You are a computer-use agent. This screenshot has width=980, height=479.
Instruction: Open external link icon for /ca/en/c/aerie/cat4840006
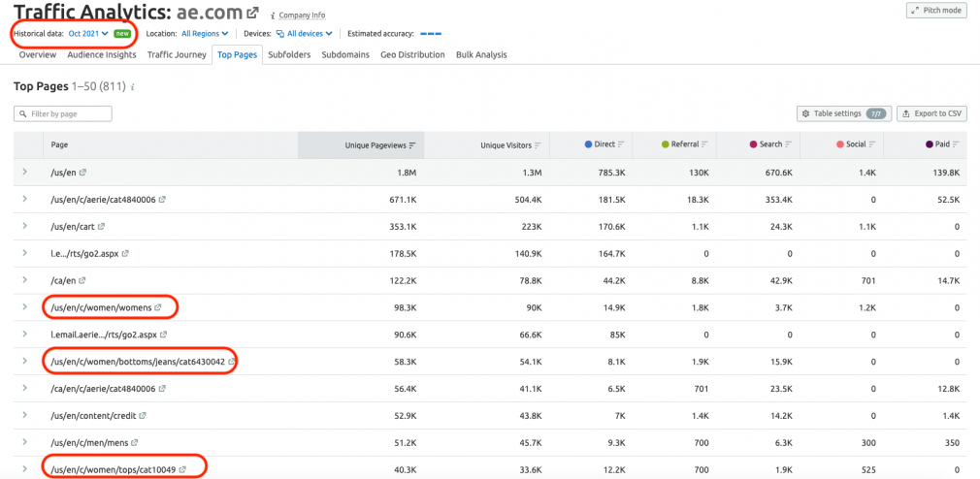[x=162, y=389]
